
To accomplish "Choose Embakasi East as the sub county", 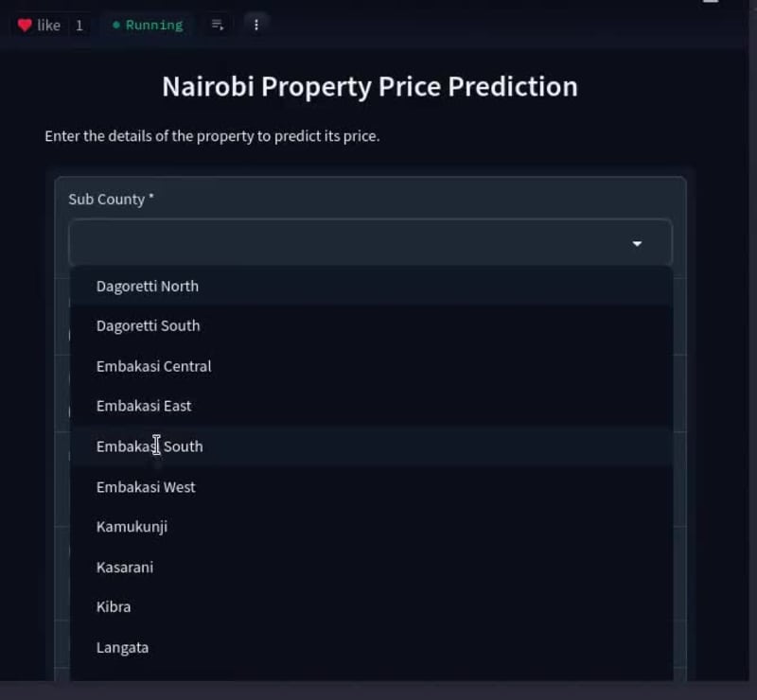I will 144,406.
